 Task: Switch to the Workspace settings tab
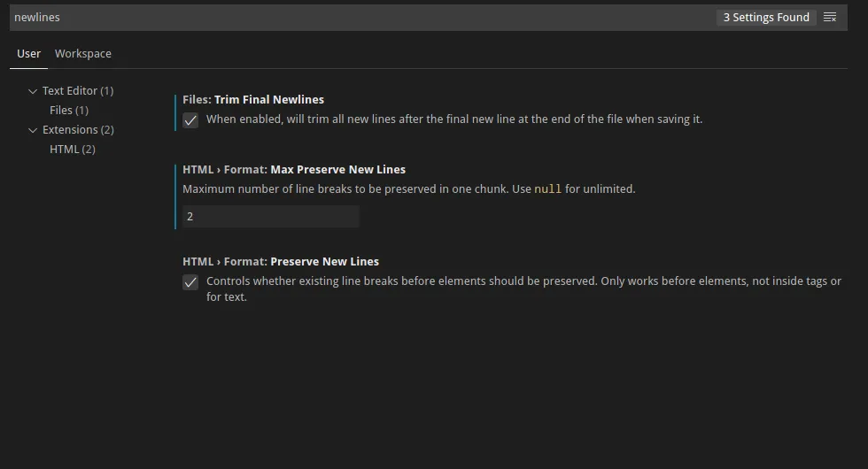[83, 54]
